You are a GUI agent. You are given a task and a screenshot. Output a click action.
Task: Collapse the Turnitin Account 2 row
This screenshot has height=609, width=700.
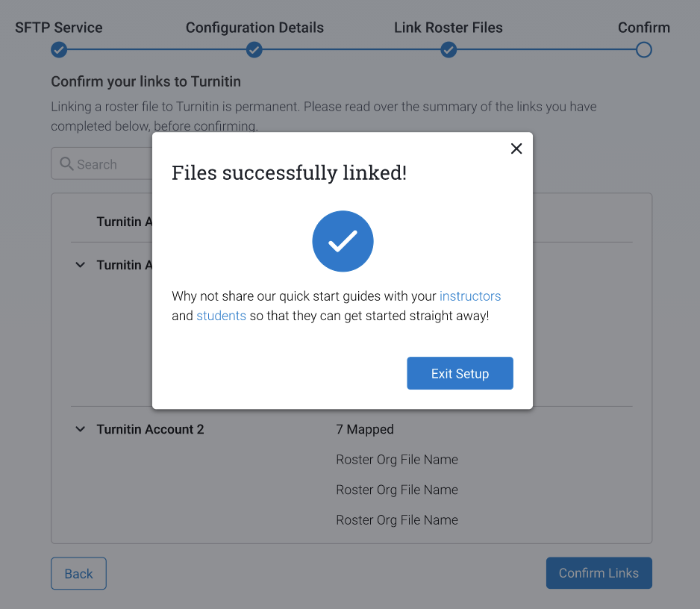pos(81,429)
